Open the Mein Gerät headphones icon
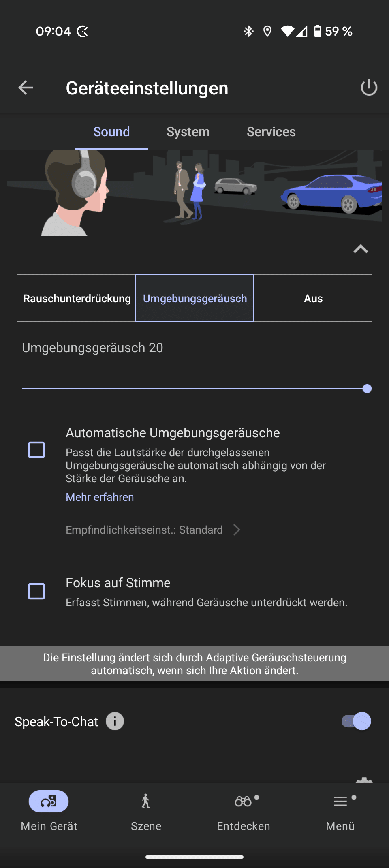 (49, 801)
